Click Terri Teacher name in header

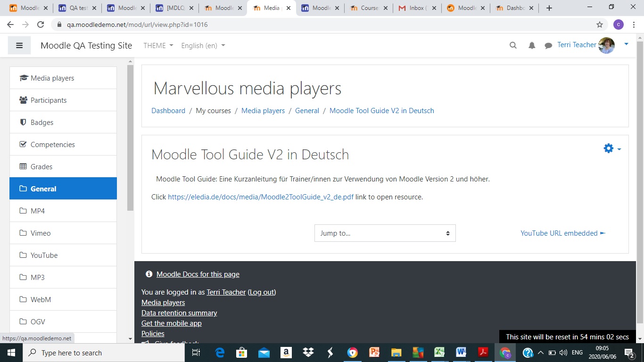coord(577,45)
